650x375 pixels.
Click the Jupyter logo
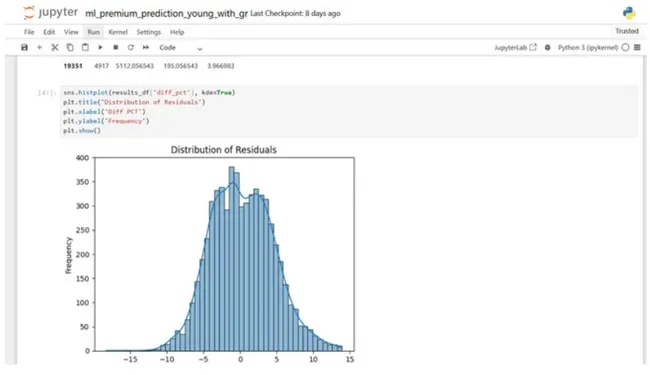click(x=51, y=12)
